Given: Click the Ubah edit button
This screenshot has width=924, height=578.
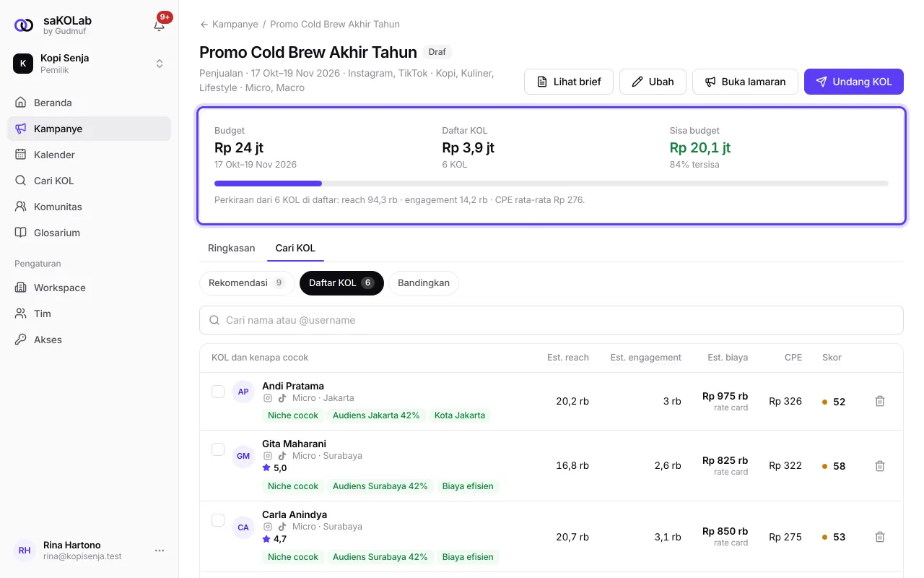Looking at the screenshot, I should 653,82.
